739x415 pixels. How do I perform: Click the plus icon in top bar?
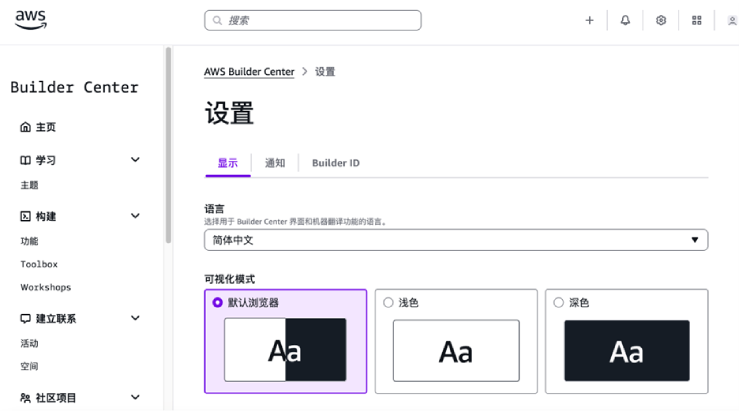589,20
